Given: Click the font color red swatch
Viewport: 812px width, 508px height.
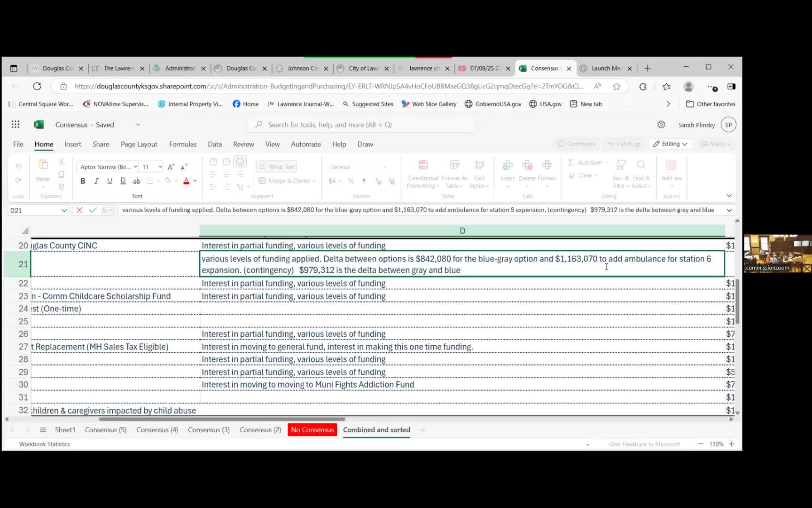Looking at the screenshot, I should coord(186,181).
